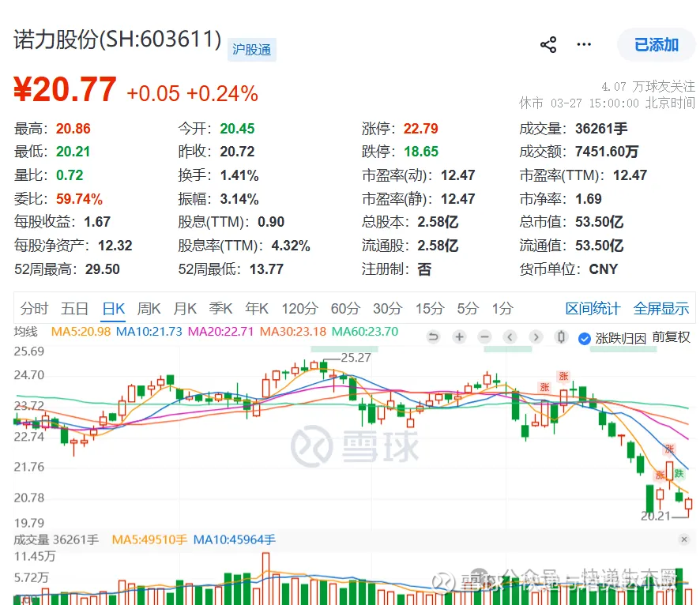Zoom out chart with minus icon
Image resolution: width=700 pixels, height=605 pixels.
click(x=484, y=336)
